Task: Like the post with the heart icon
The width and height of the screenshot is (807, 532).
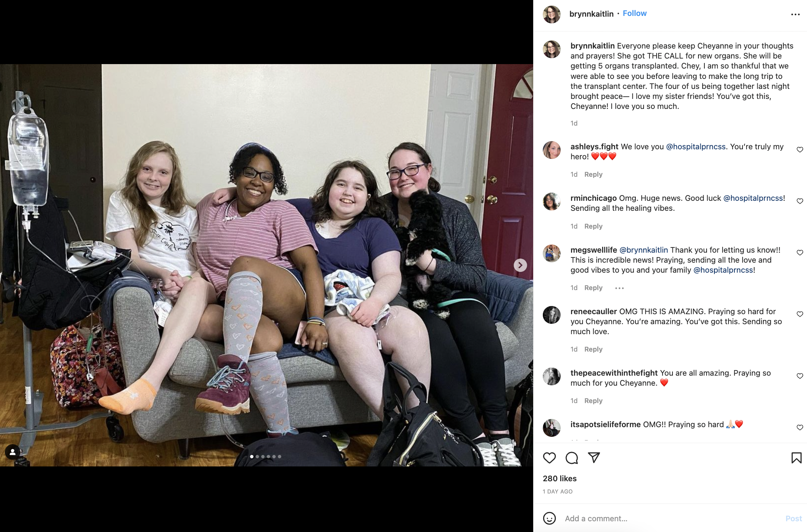Action: pos(549,458)
